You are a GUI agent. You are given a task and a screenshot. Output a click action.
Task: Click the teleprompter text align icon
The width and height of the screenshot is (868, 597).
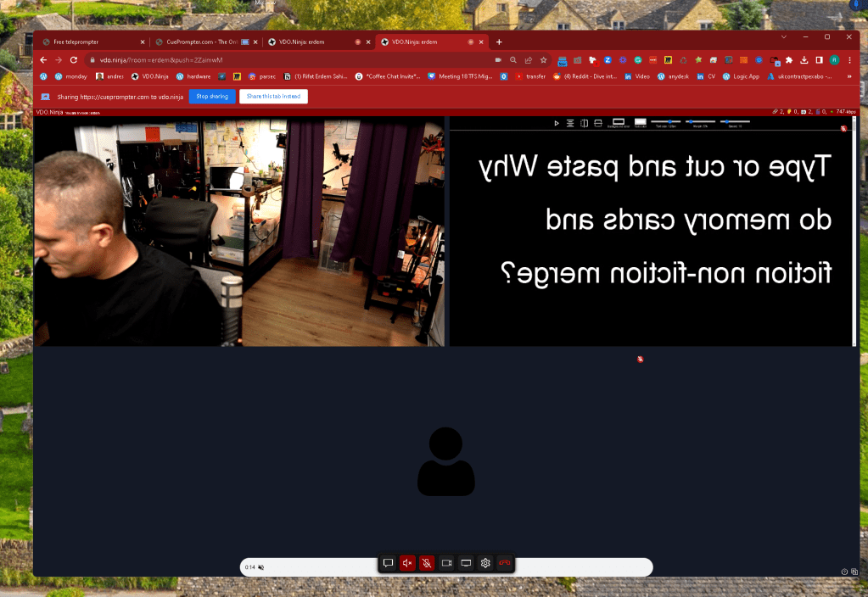click(x=570, y=123)
